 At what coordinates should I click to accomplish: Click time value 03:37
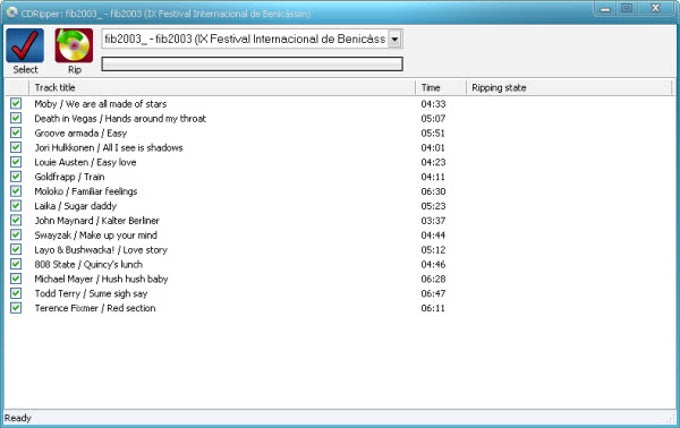pyautogui.click(x=433, y=221)
